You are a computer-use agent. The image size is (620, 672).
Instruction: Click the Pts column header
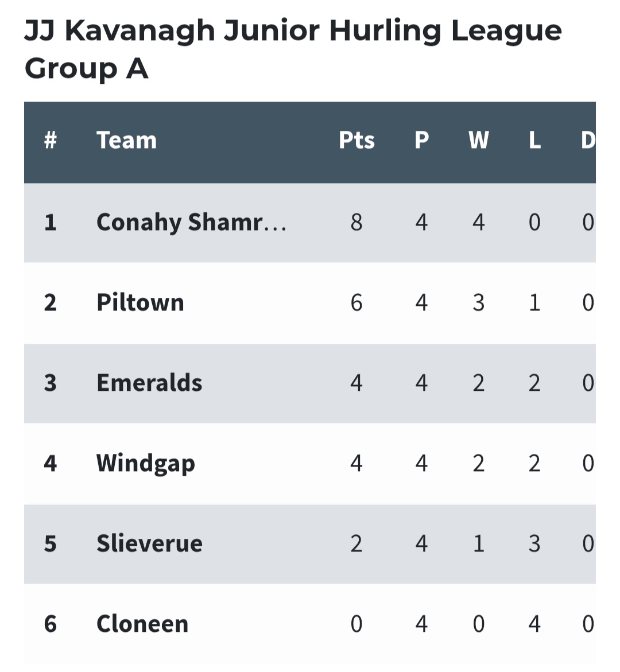coord(356,141)
